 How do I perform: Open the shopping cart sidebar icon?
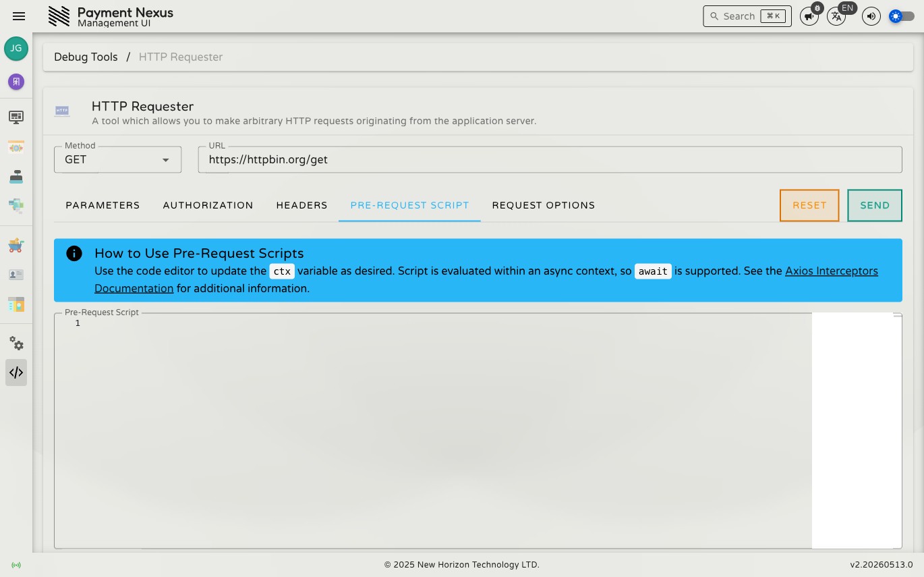(x=16, y=245)
